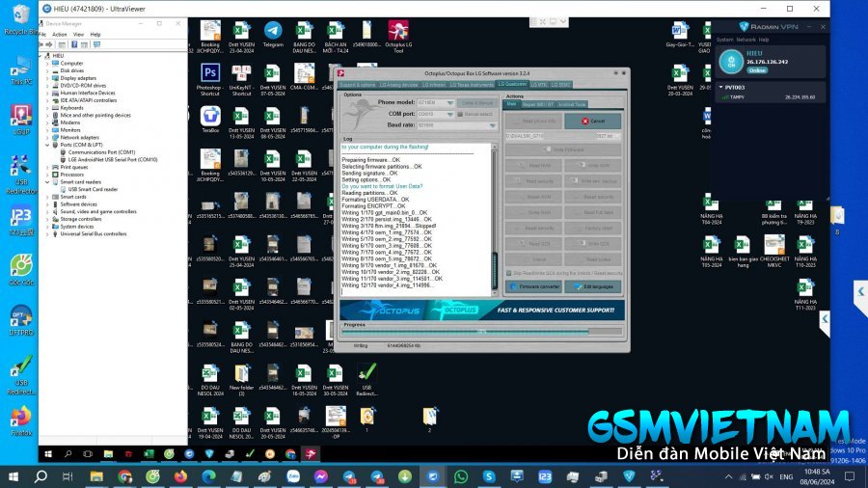This screenshot has width=868, height=488.
Task: Open UniKeyNT shortcut icon
Action: pyautogui.click(x=241, y=80)
